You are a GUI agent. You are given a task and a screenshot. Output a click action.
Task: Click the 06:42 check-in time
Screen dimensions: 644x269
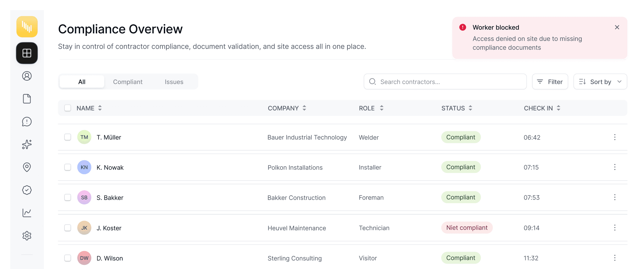pos(532,137)
